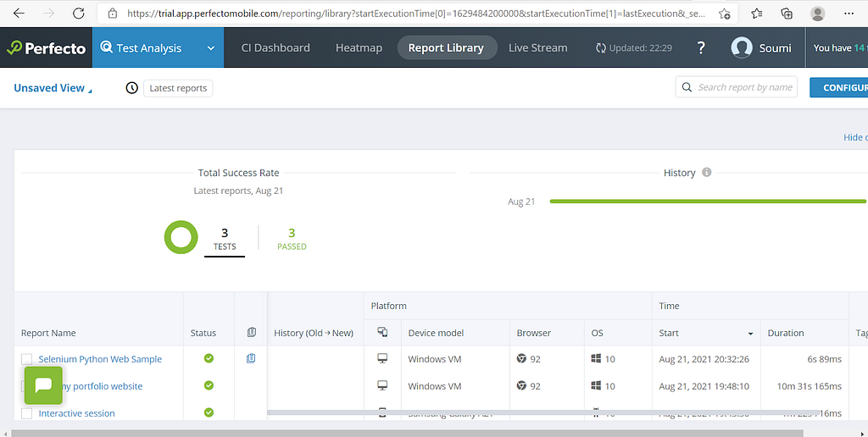Add this page to favorites (star plus icon)
868x437 pixels.
[x=724, y=14]
